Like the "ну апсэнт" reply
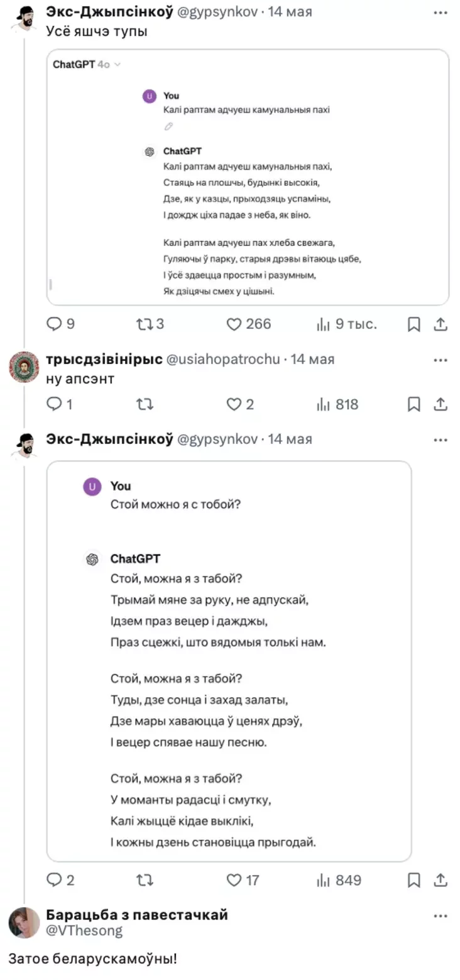This screenshot has height=980, width=460. point(234,404)
